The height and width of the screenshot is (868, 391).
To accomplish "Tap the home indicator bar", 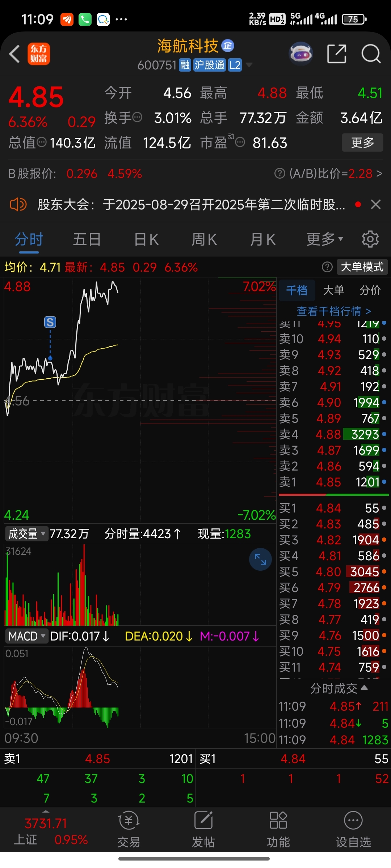I will pyautogui.click(x=194, y=859).
